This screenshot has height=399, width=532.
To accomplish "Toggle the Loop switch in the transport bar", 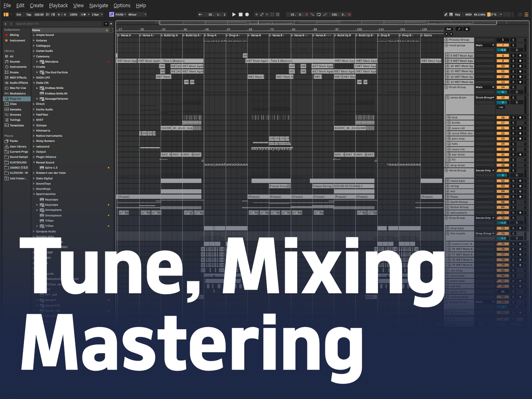I will [x=319, y=14].
